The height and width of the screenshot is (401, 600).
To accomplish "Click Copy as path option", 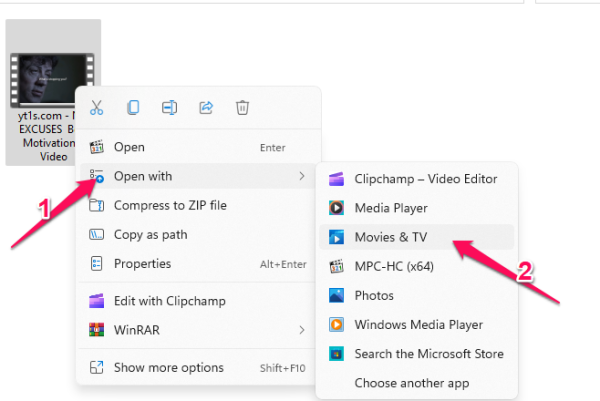I will pos(150,235).
